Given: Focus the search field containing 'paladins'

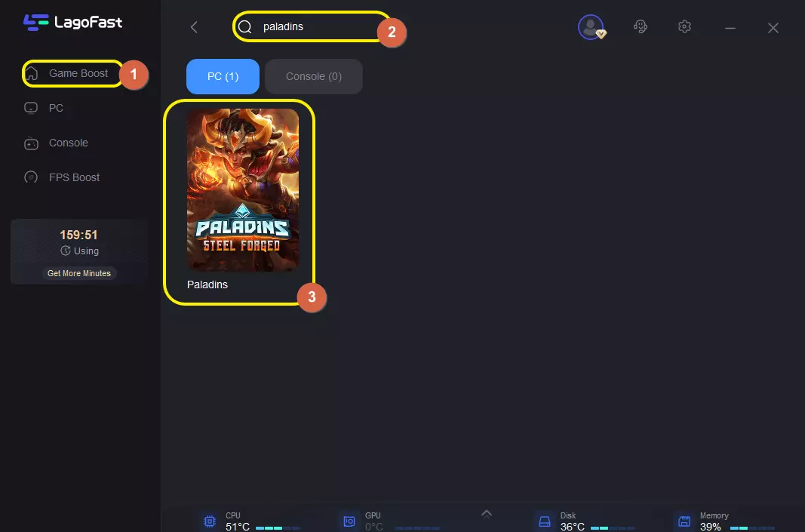Looking at the screenshot, I should pos(311,26).
